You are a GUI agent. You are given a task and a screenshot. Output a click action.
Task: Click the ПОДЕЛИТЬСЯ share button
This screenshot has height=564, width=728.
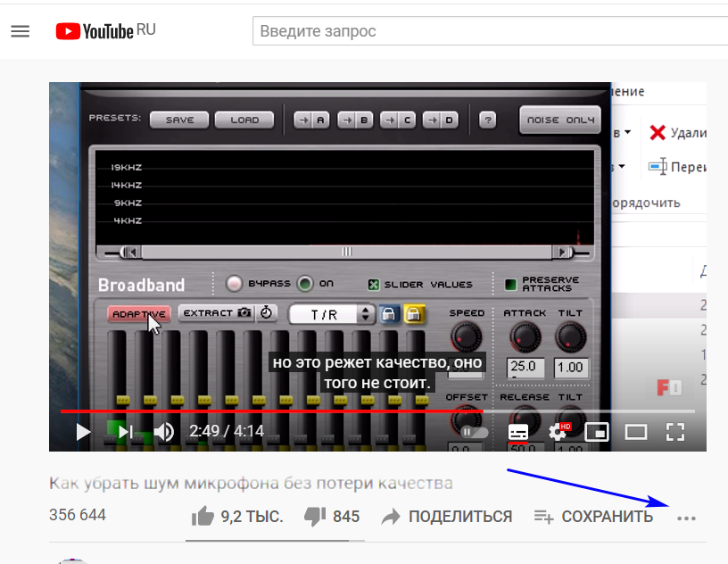point(447,517)
